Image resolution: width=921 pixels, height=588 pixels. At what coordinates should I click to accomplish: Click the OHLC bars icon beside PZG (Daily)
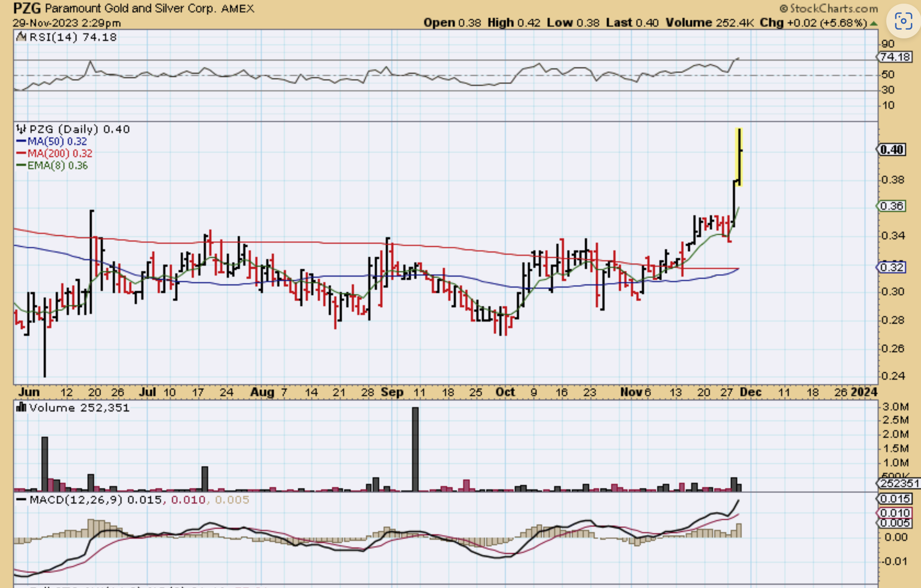(x=21, y=129)
